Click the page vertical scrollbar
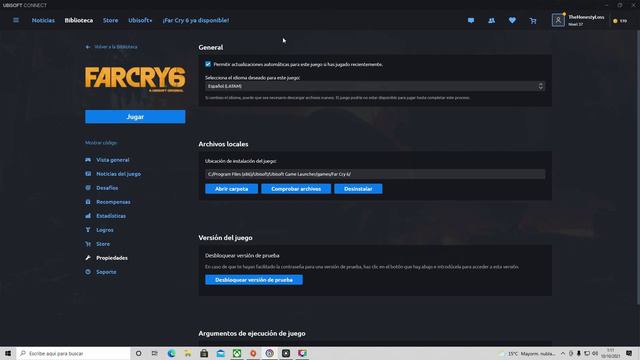Viewport: 640px width, 360px height. point(638,167)
